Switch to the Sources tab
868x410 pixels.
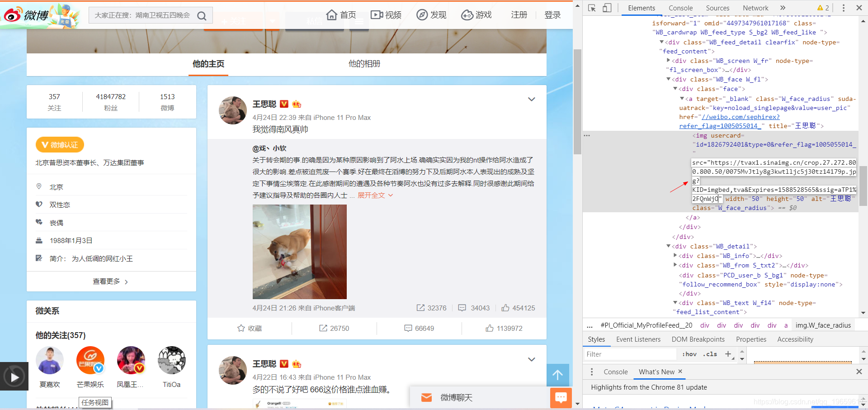click(x=717, y=8)
